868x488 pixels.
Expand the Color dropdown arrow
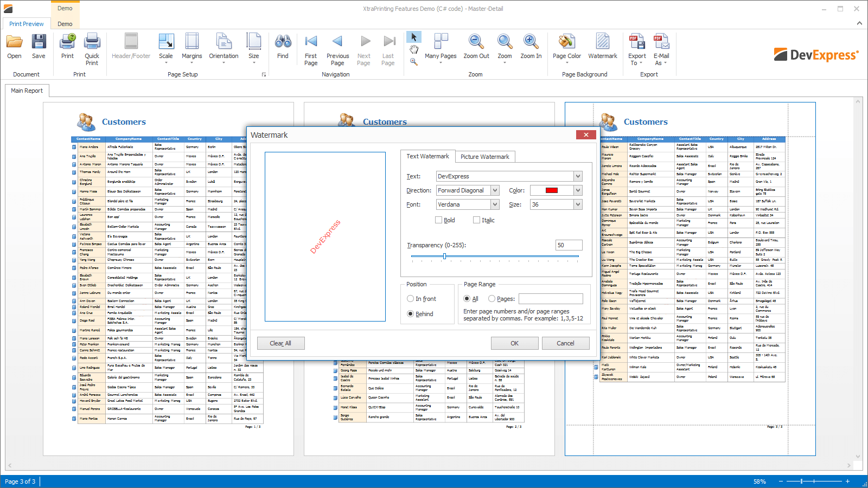(x=578, y=190)
